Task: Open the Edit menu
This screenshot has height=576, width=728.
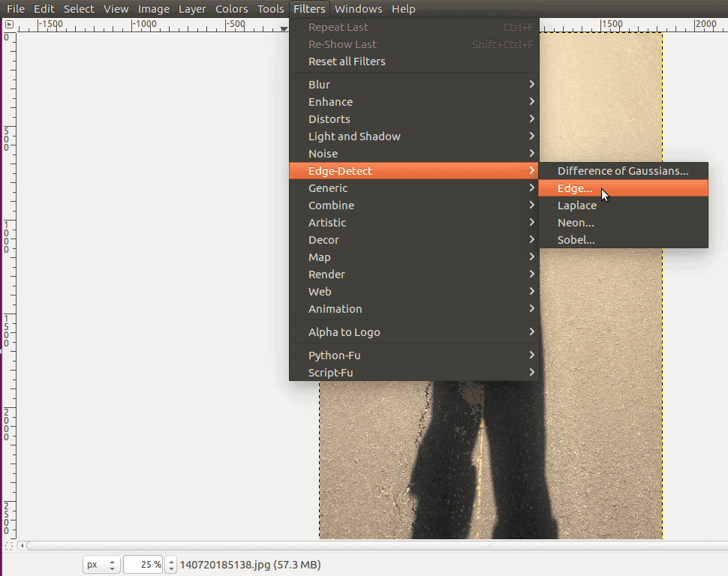Action: tap(44, 9)
